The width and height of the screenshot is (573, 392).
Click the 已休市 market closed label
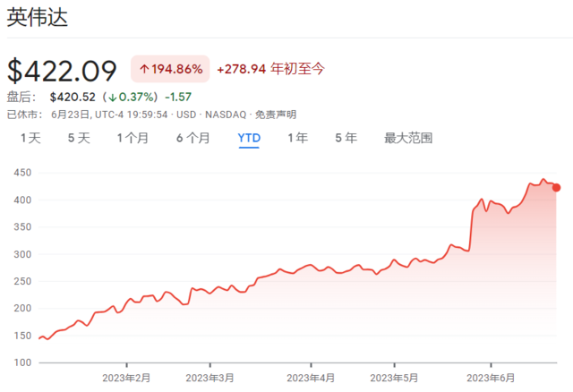coord(24,115)
